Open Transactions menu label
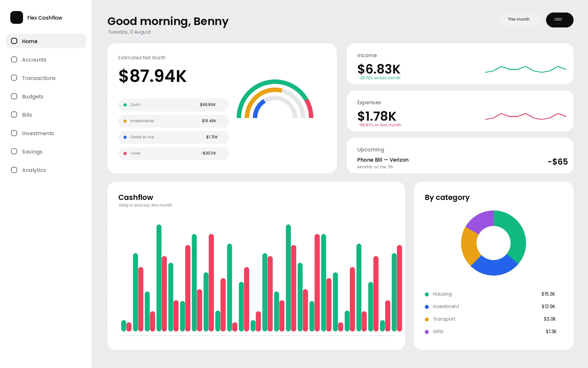The height and width of the screenshot is (368, 588). (x=39, y=78)
